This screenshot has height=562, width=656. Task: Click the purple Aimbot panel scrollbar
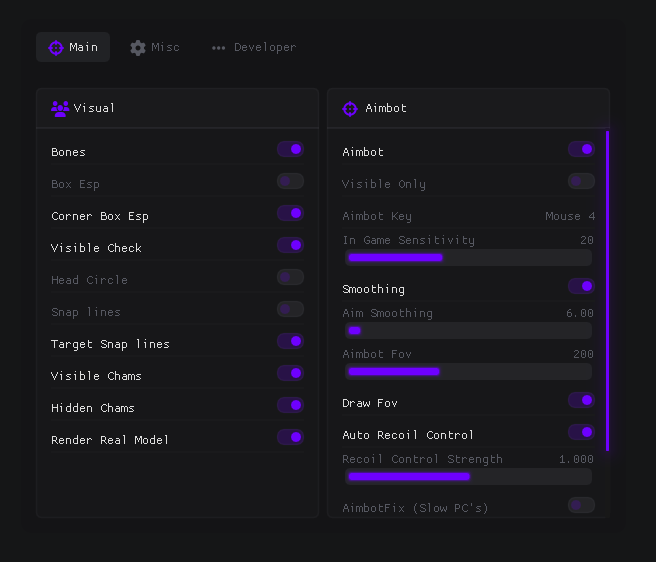coord(607,291)
